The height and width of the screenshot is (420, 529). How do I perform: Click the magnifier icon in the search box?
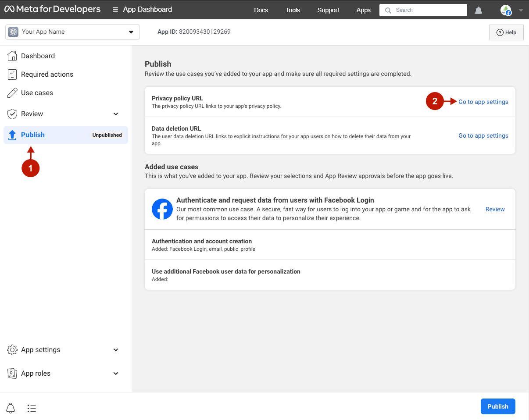pyautogui.click(x=388, y=10)
